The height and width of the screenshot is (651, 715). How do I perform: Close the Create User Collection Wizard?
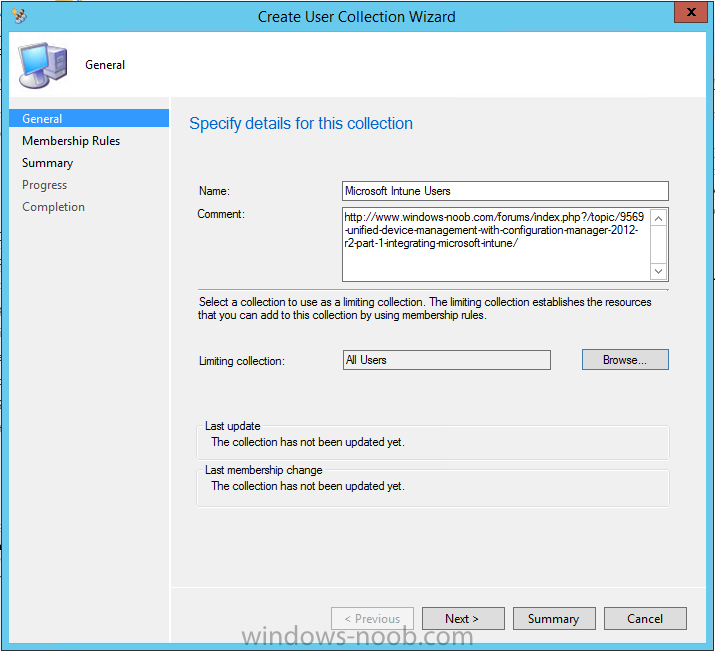pos(690,12)
